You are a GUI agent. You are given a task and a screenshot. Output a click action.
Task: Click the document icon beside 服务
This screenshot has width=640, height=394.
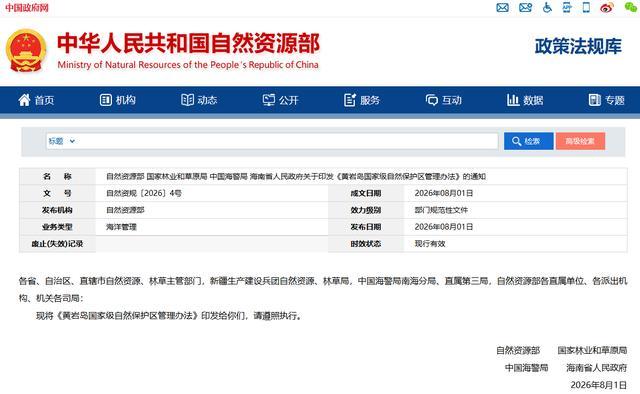(350, 100)
